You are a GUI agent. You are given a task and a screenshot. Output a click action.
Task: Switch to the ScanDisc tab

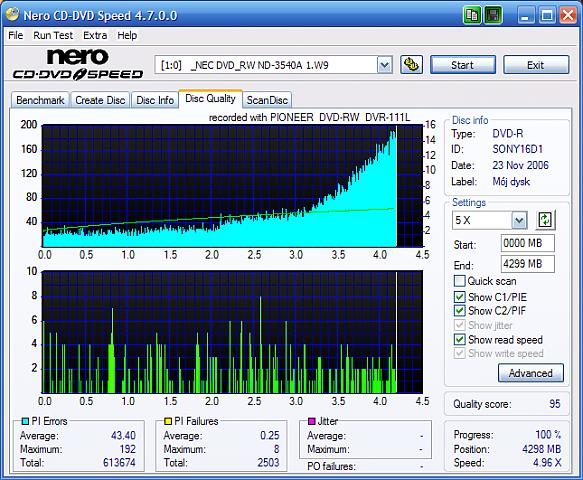(267, 100)
